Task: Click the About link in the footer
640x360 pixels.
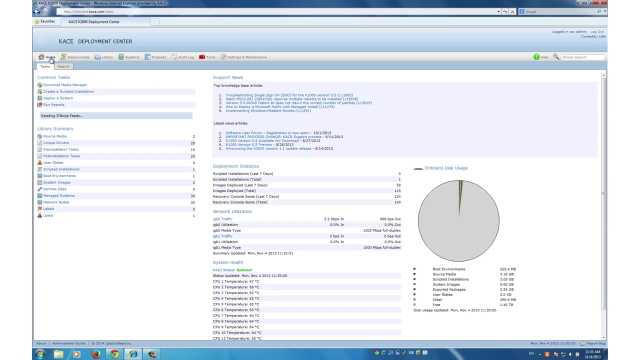Action: [x=41, y=343]
